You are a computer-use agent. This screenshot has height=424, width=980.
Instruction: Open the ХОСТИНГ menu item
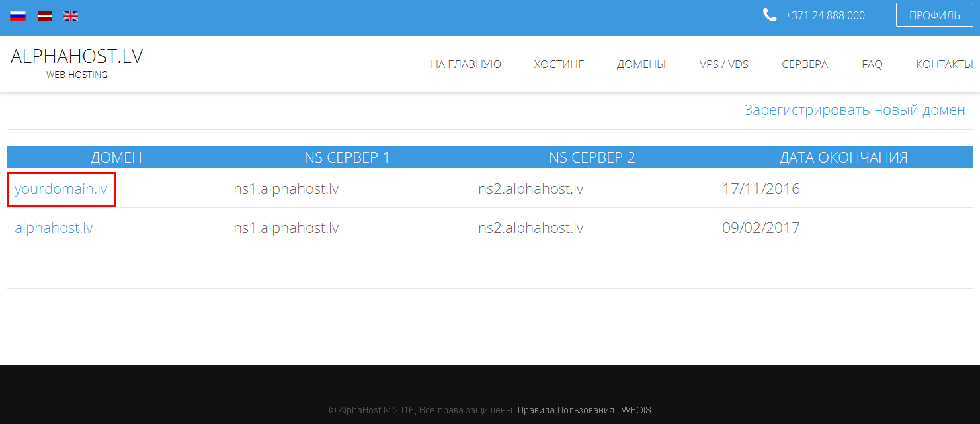(x=559, y=64)
